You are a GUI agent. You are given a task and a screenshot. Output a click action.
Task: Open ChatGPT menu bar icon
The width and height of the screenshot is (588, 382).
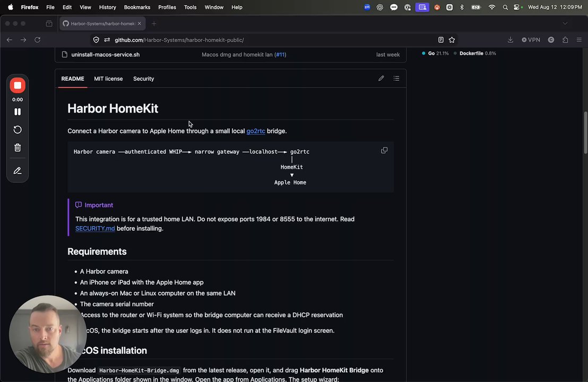(x=380, y=7)
